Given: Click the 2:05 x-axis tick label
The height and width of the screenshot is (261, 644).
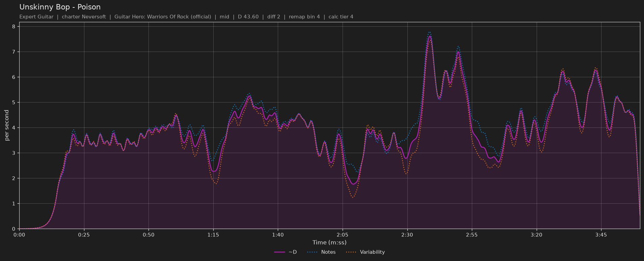Looking at the screenshot, I should click(343, 235).
